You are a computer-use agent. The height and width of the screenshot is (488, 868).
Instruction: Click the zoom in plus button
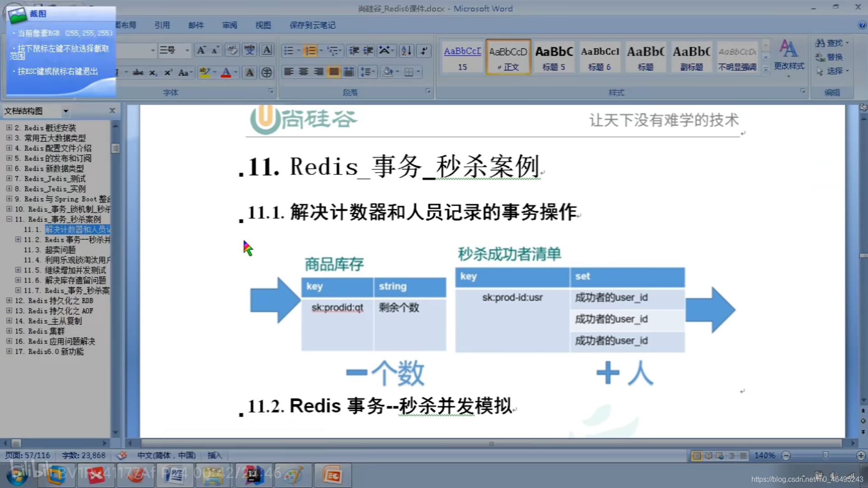pos(861,455)
